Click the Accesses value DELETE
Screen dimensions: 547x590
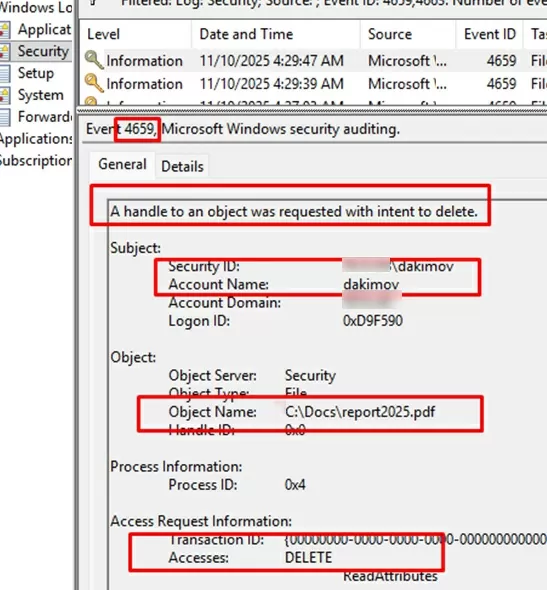pos(308,557)
